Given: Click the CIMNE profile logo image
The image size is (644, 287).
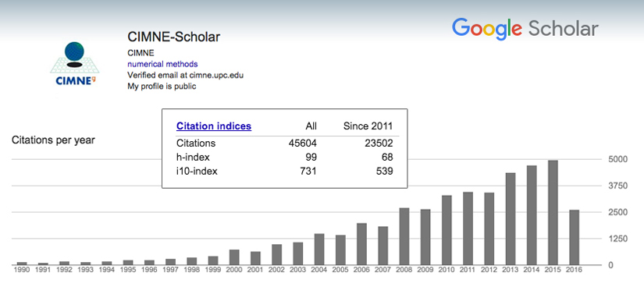Looking at the screenshot, I should point(74,63).
